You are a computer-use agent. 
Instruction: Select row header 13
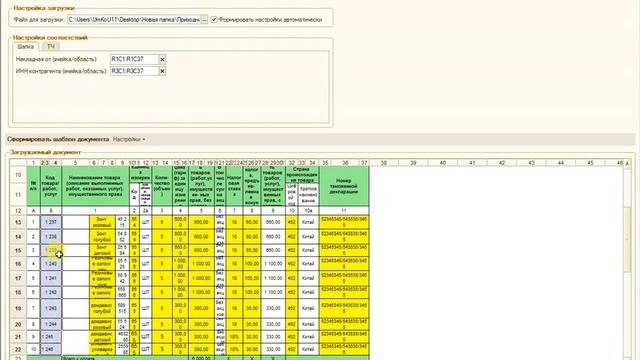click(x=18, y=222)
